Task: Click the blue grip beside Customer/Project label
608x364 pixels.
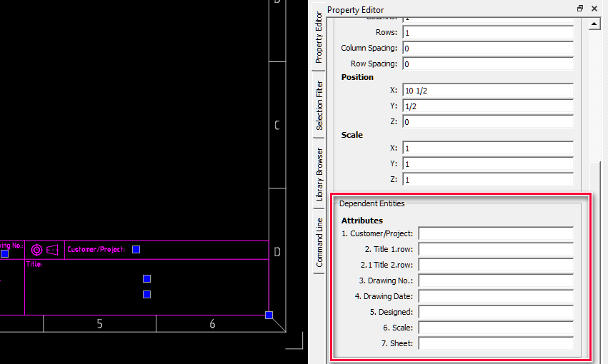Action: pyautogui.click(x=136, y=249)
